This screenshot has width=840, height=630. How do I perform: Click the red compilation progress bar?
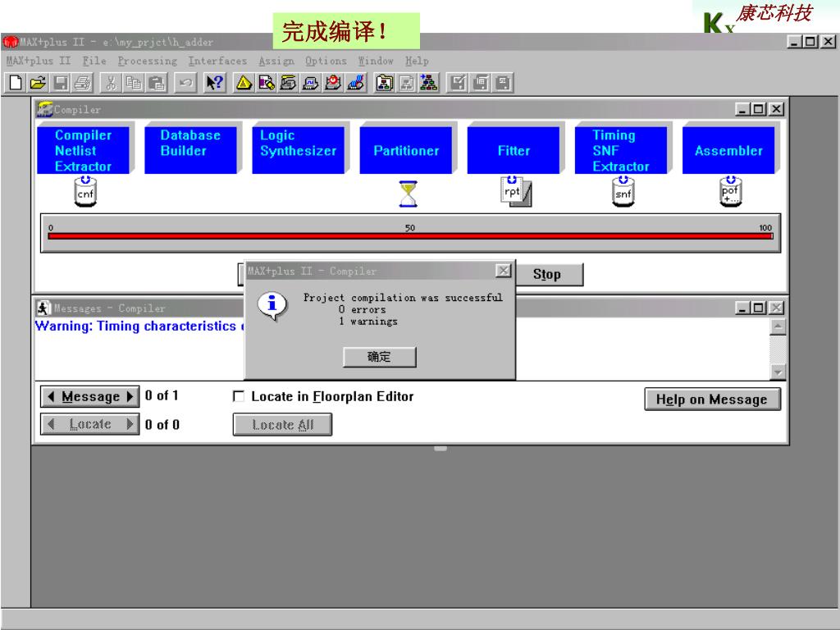410,235
